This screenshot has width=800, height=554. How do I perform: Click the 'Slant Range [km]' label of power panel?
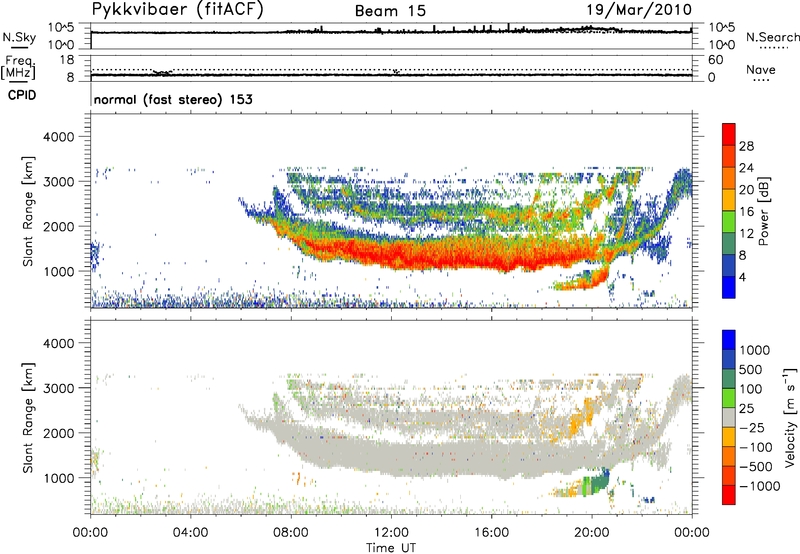[28, 211]
